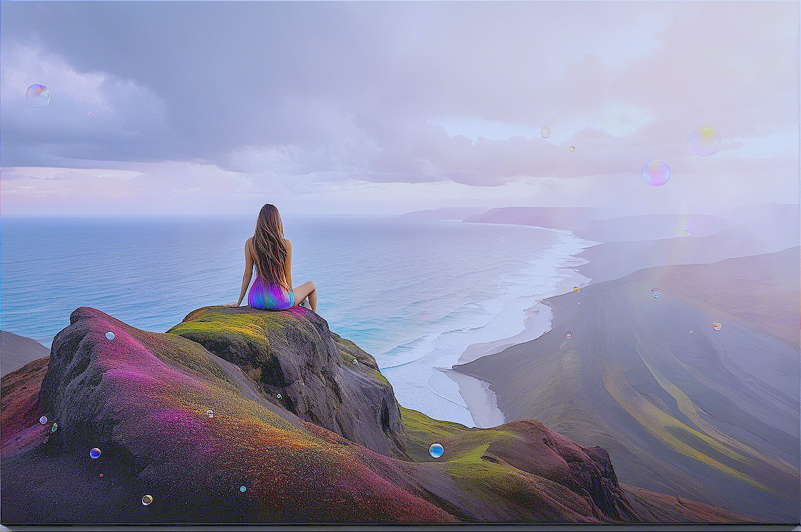Click the woman's iridescent purple dress
This screenshot has height=532, width=801.
pyautogui.click(x=269, y=296)
